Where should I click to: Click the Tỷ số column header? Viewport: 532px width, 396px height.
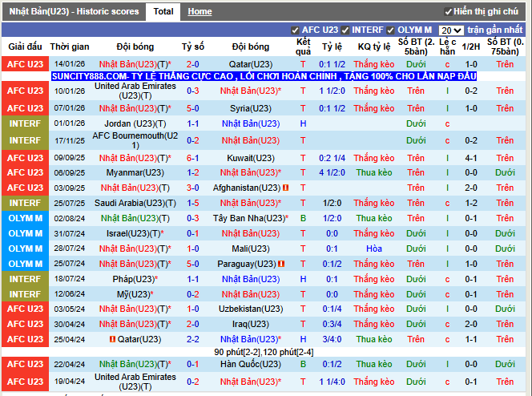tap(193, 46)
